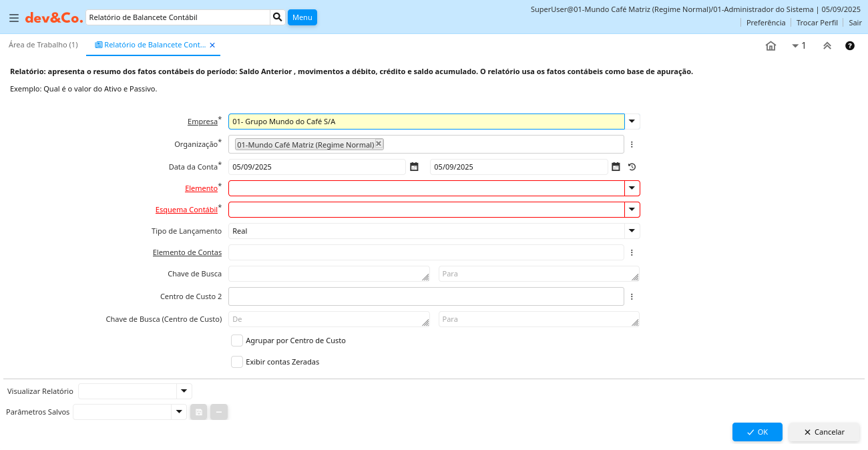Switch to Área de Trabalho tab
868x450 pixels.
[43, 45]
